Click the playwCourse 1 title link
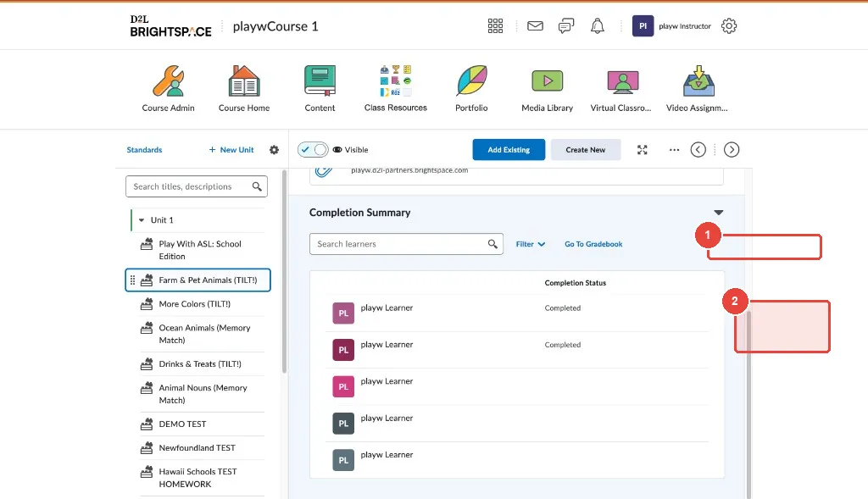The height and width of the screenshot is (499, 868). tap(275, 26)
